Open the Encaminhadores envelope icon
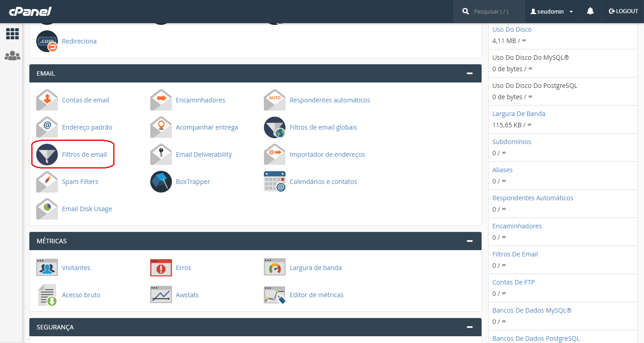Image resolution: width=644 pixels, height=343 pixels. [x=161, y=100]
